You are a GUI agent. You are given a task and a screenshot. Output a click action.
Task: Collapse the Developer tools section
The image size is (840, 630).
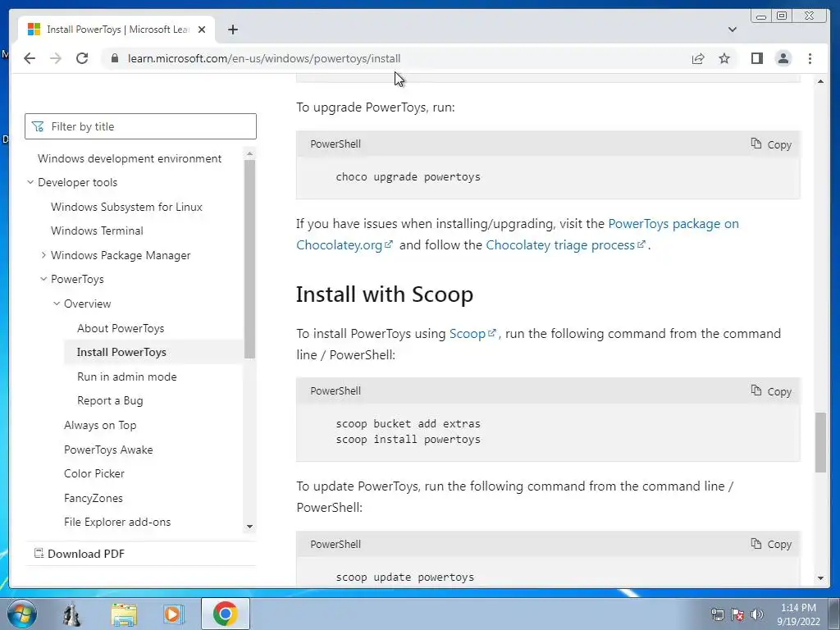30,182
